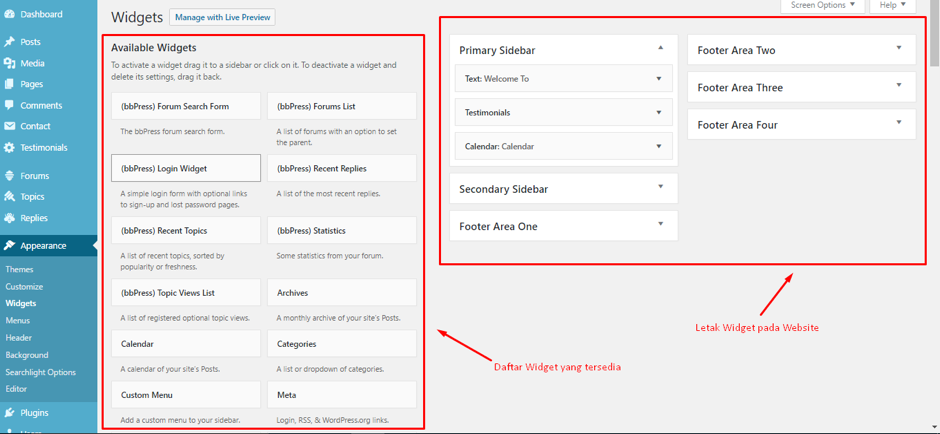Click 'The bbPress forum search form.' description
940x434 pixels.
click(173, 131)
